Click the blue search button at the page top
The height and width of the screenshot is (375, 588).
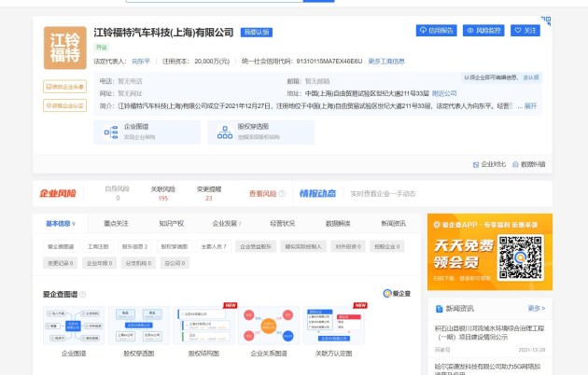click(318, 1)
